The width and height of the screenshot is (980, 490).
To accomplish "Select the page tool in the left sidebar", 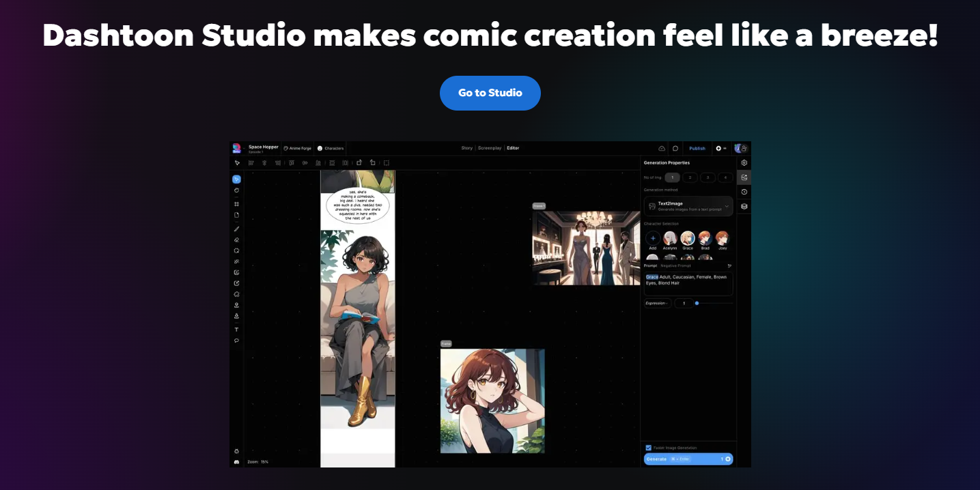I will 236,215.
